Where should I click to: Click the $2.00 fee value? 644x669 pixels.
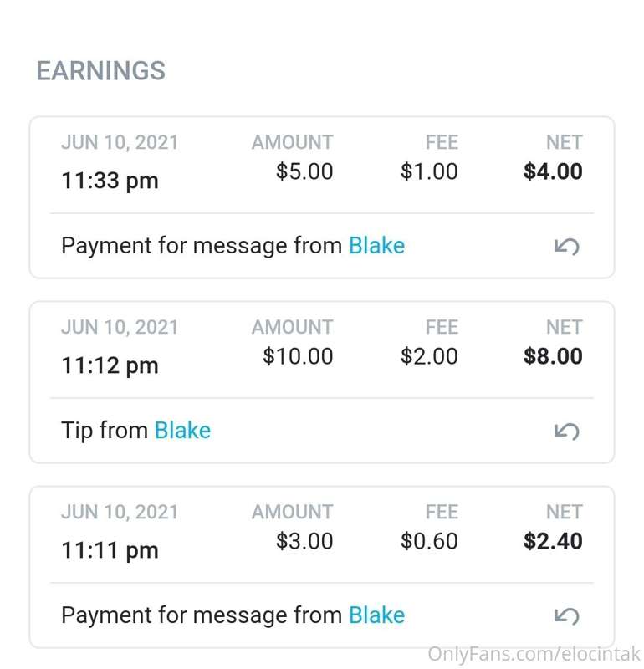pos(429,357)
